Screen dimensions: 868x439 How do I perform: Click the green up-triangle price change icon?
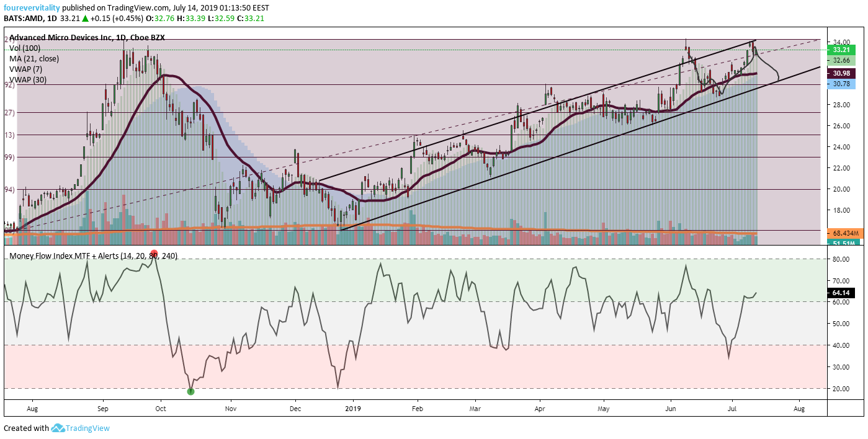tap(86, 19)
